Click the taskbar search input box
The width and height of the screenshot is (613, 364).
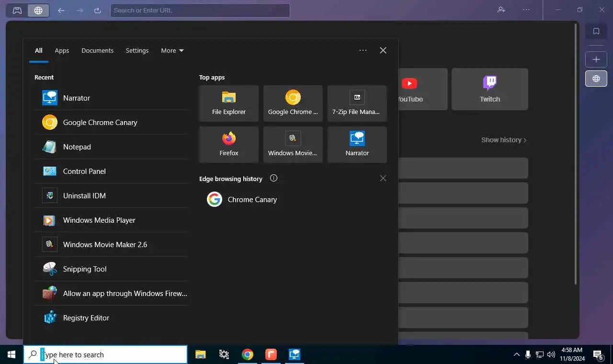[x=105, y=354]
